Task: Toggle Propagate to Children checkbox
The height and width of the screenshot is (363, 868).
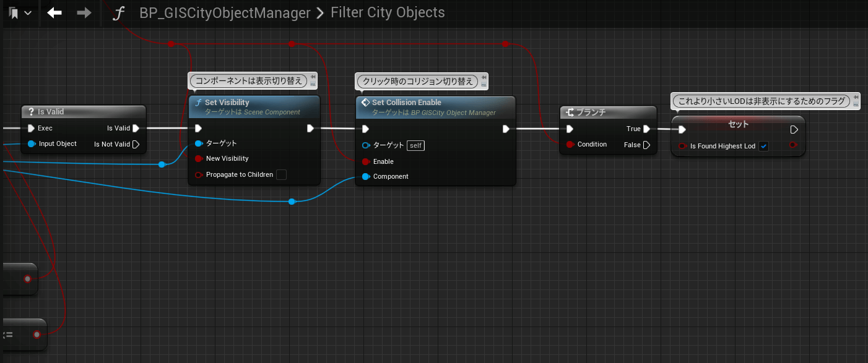Action: 281,175
